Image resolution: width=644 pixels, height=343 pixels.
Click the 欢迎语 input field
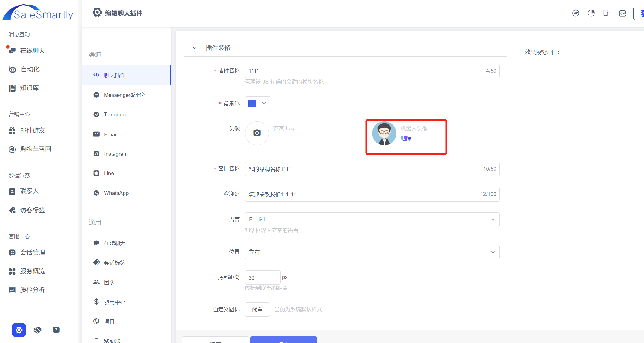coord(362,194)
